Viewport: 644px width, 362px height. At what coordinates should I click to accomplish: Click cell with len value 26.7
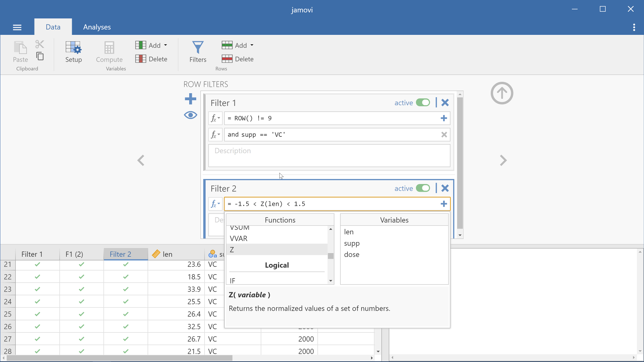[176, 339]
